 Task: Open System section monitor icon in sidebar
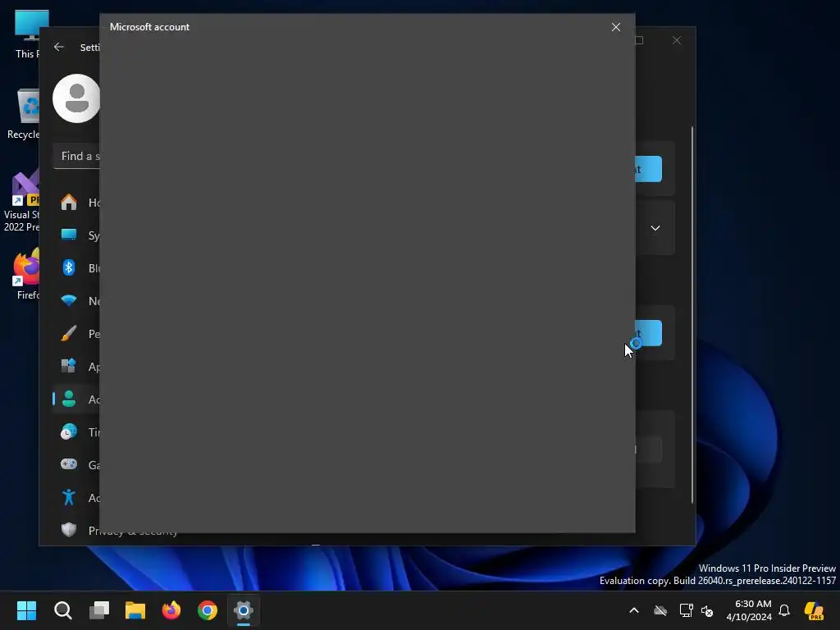(x=69, y=235)
